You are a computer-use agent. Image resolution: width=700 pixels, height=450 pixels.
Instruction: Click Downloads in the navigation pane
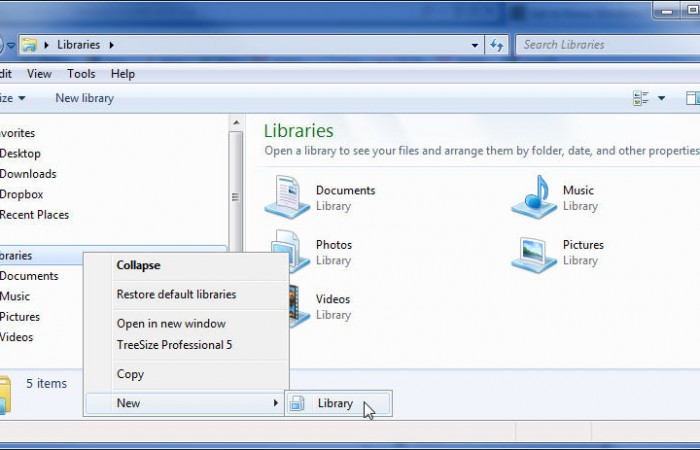28,174
